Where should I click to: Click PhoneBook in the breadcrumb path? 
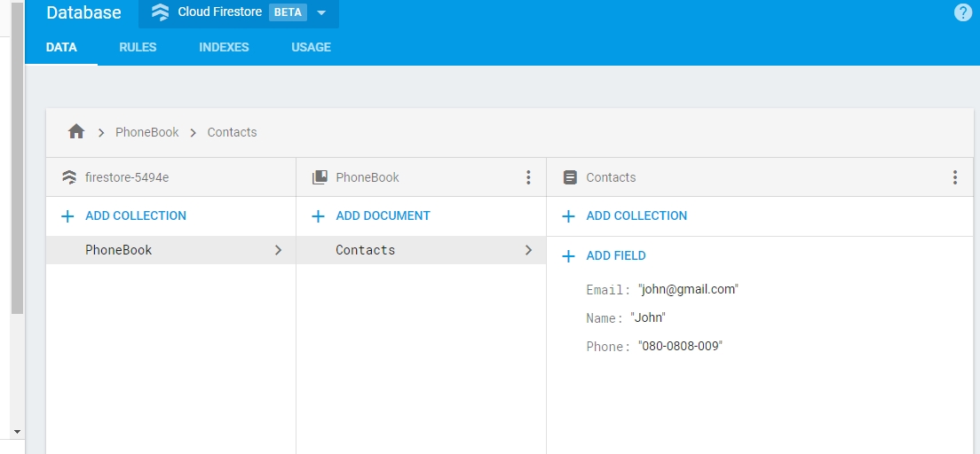(147, 132)
